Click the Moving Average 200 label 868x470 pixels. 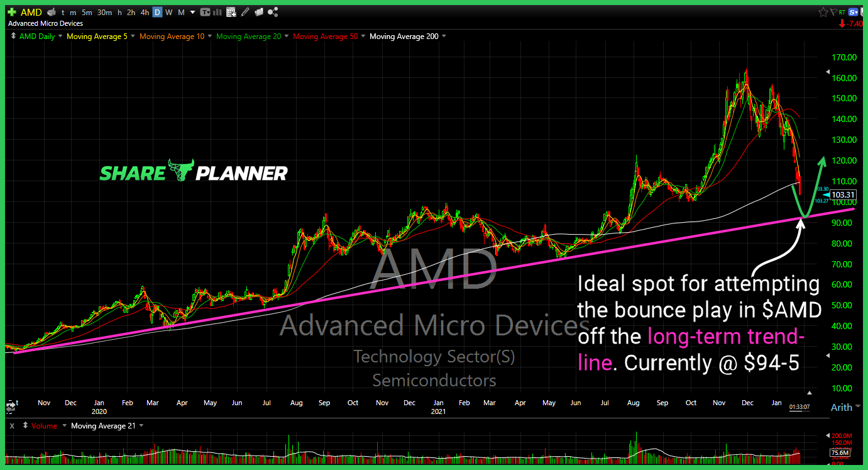tap(404, 36)
